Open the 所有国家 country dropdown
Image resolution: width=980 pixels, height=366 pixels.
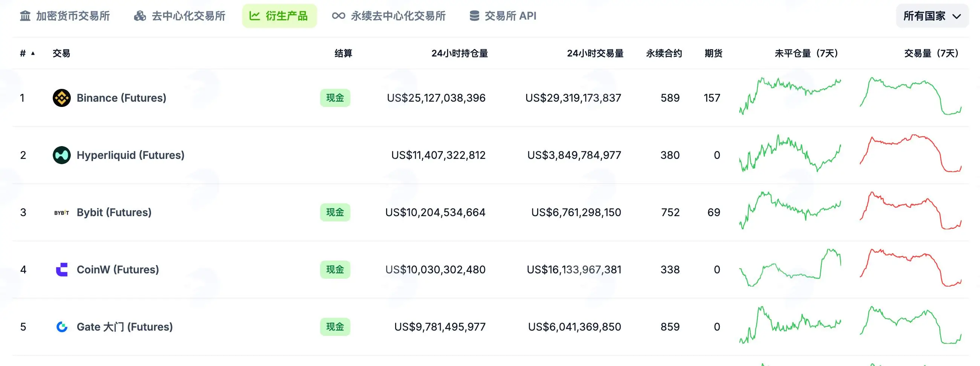coord(932,16)
